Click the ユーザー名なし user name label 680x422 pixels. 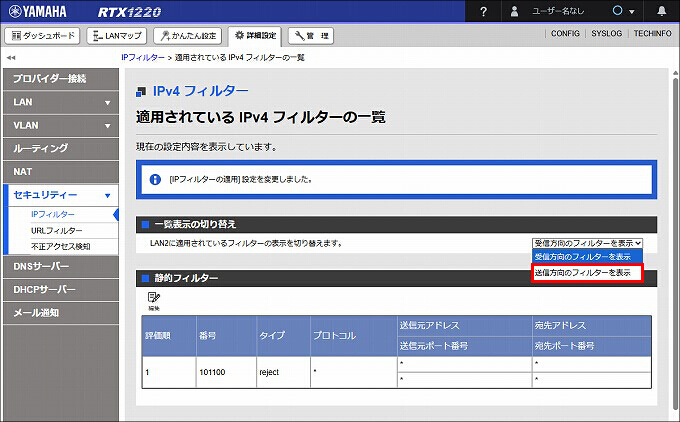point(558,12)
